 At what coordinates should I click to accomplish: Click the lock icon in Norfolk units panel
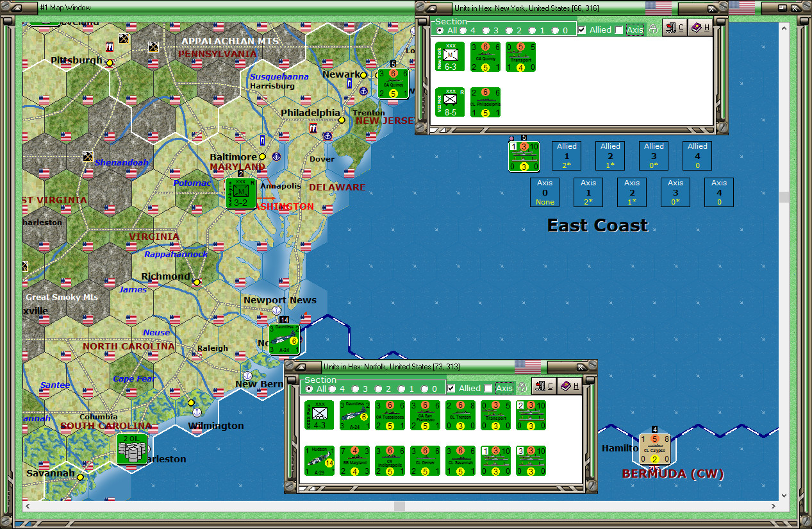click(x=522, y=388)
